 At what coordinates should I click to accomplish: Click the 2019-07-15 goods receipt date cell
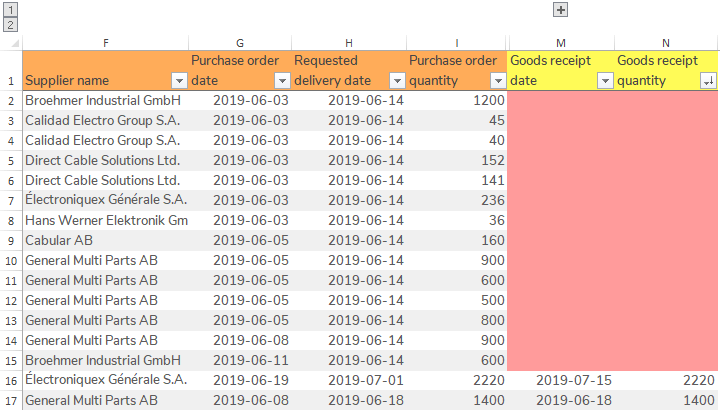pyautogui.click(x=561, y=380)
